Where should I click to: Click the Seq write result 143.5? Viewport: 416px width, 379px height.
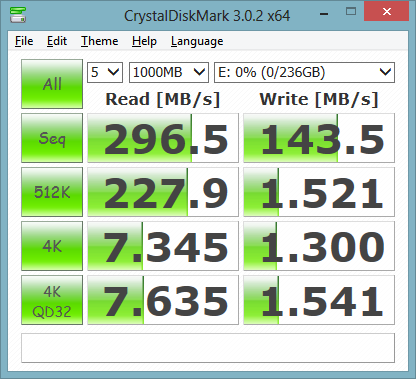click(x=319, y=138)
